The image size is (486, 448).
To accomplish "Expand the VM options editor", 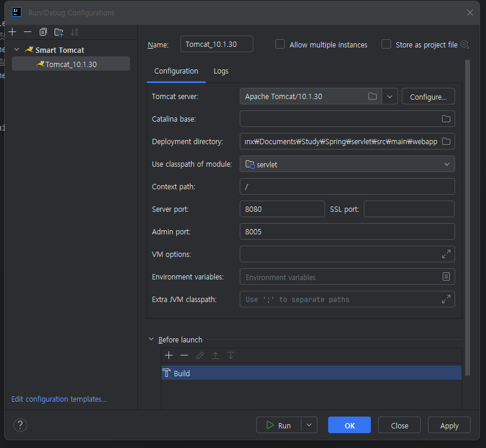I will click(446, 254).
